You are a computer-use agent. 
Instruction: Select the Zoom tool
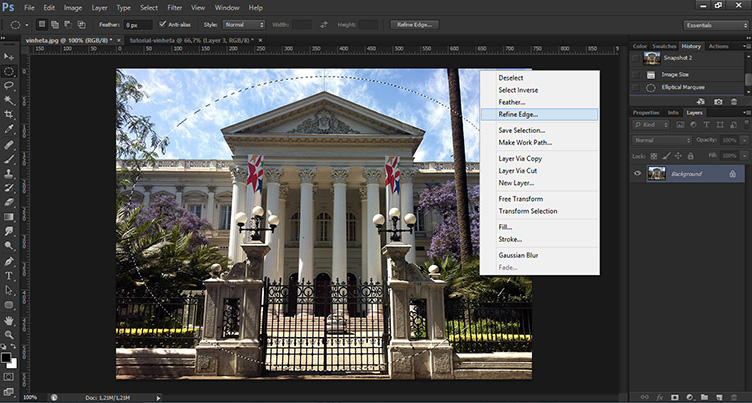pos(9,335)
